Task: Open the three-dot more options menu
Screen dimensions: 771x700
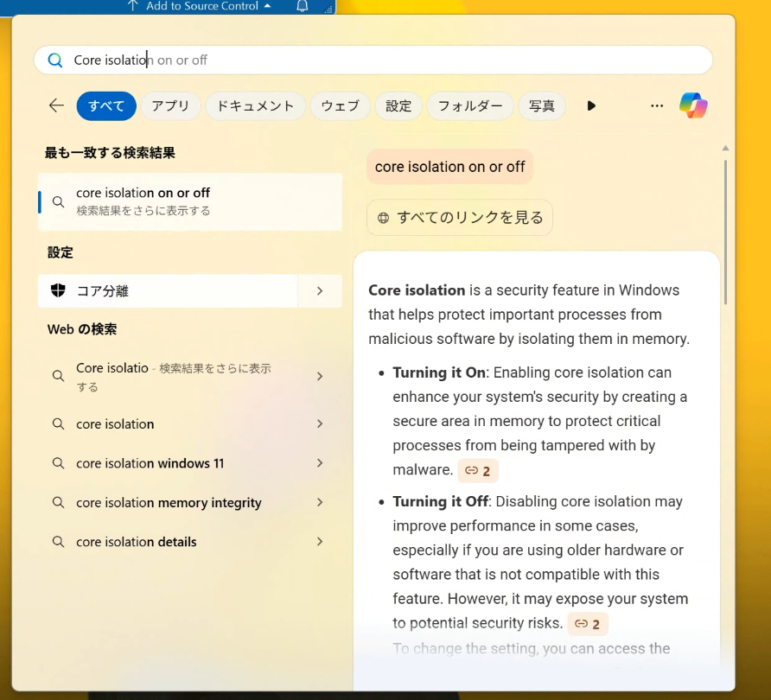Action: point(657,105)
